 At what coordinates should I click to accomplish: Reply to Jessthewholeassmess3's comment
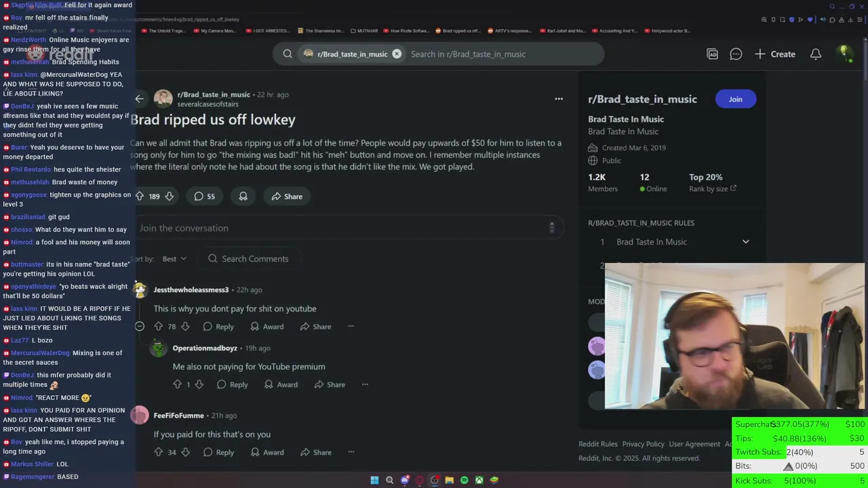[x=218, y=327]
